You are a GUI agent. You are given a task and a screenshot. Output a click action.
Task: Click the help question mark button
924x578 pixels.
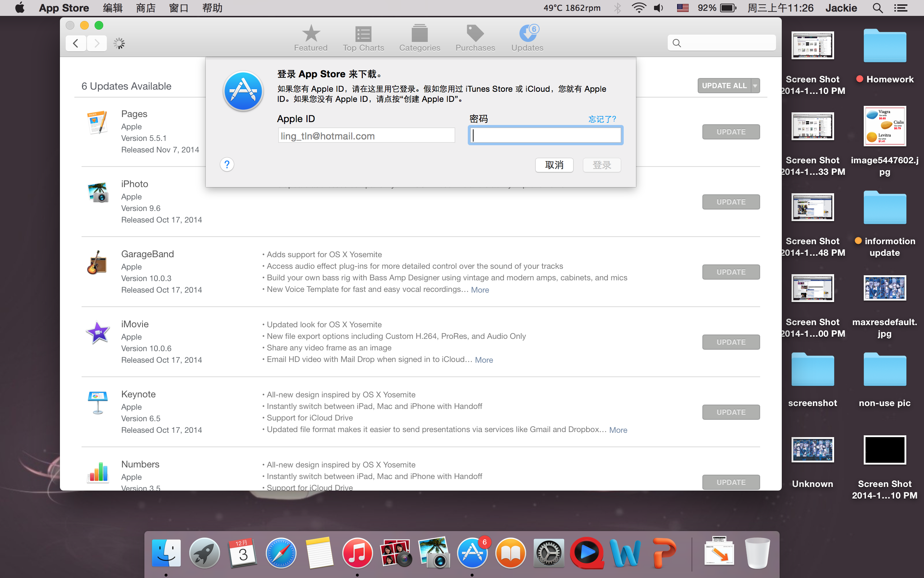click(227, 165)
